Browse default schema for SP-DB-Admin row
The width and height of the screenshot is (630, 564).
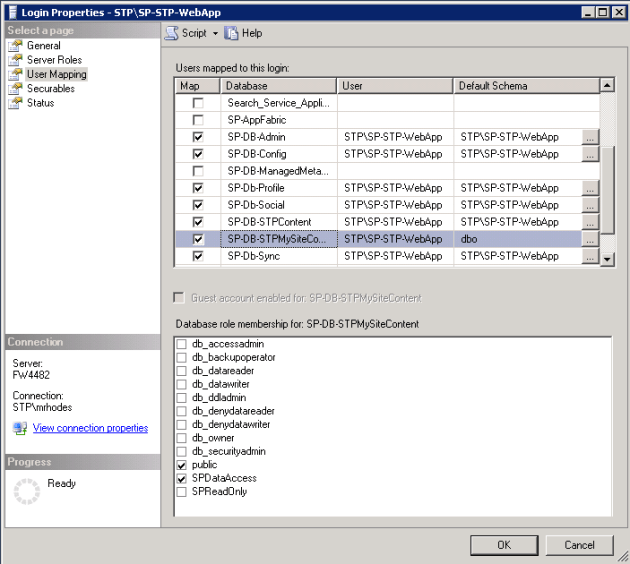click(x=590, y=137)
